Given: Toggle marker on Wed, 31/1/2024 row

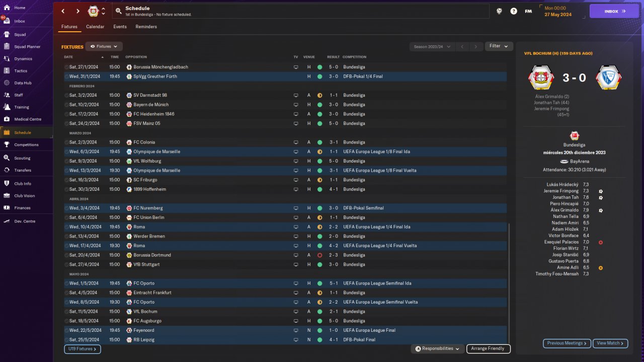Looking at the screenshot, I should point(66,77).
